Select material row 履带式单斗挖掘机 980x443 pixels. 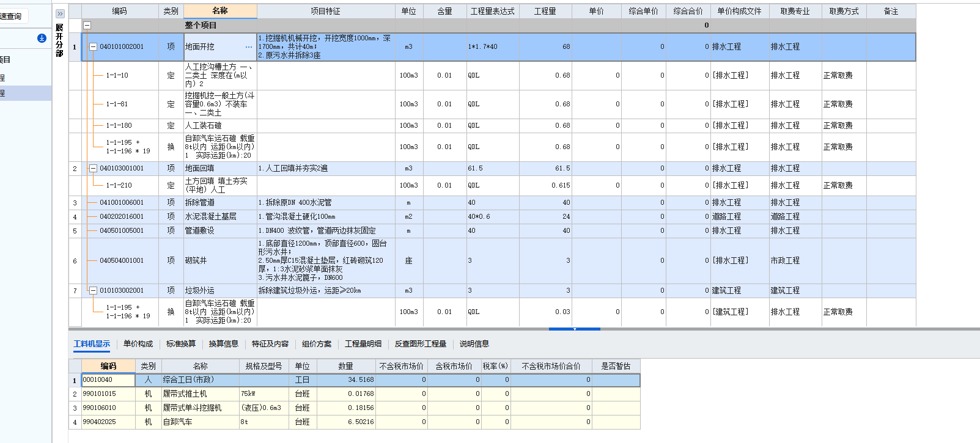(355, 408)
